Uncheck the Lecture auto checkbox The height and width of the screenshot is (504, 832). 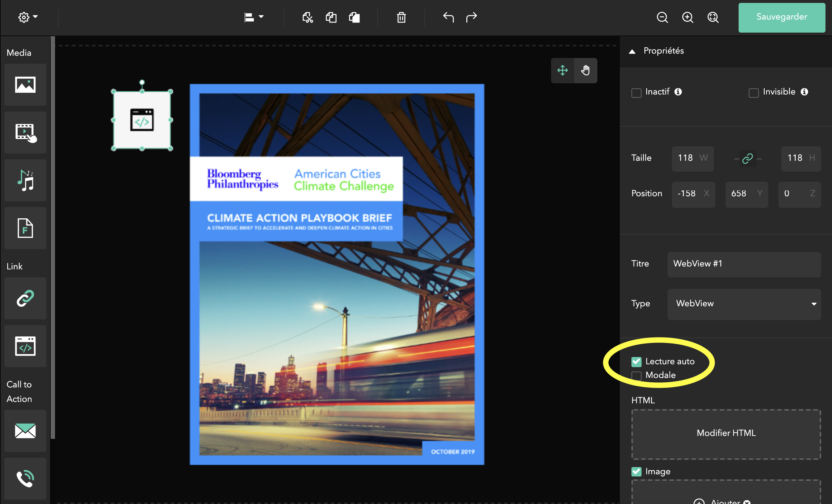pyautogui.click(x=636, y=362)
